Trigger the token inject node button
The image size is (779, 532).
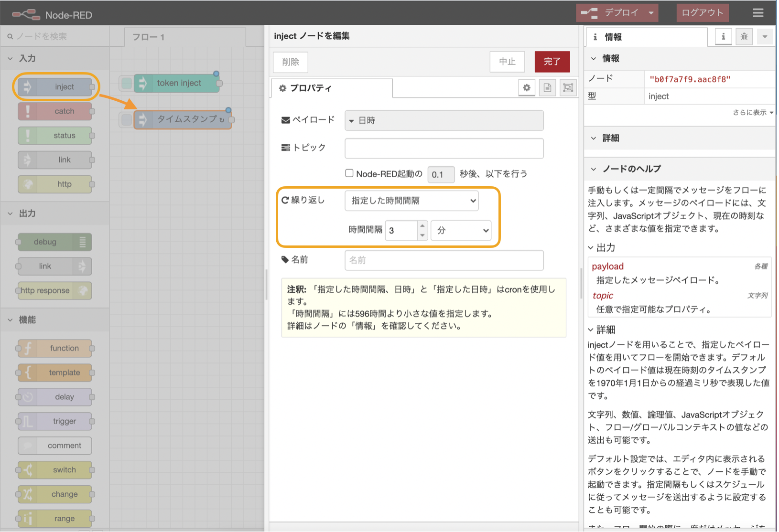tap(127, 84)
